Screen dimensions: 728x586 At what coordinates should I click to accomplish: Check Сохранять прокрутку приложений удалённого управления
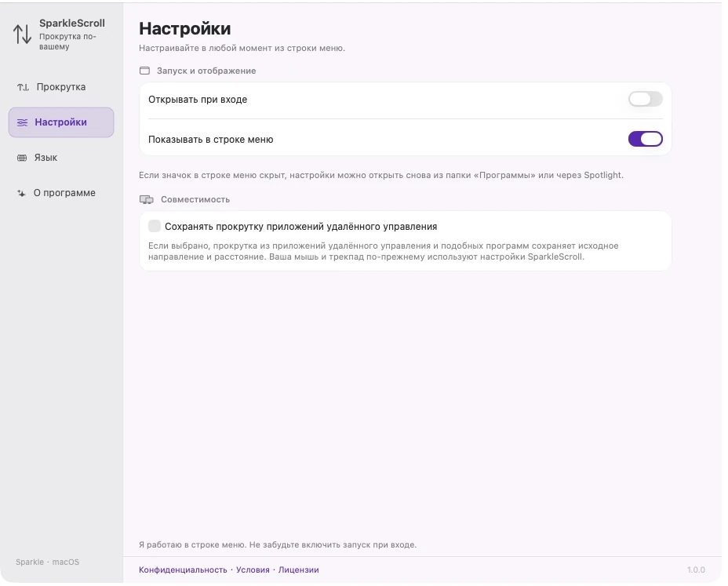[155, 226]
